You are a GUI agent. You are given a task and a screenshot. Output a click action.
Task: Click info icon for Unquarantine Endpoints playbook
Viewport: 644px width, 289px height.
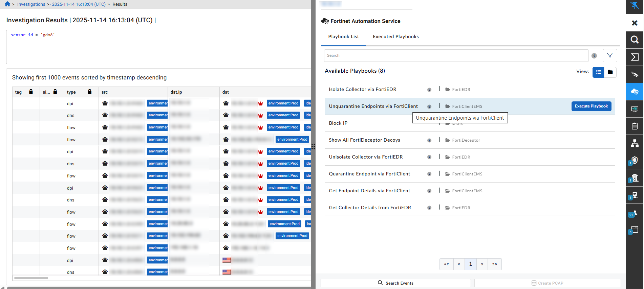coord(429,107)
